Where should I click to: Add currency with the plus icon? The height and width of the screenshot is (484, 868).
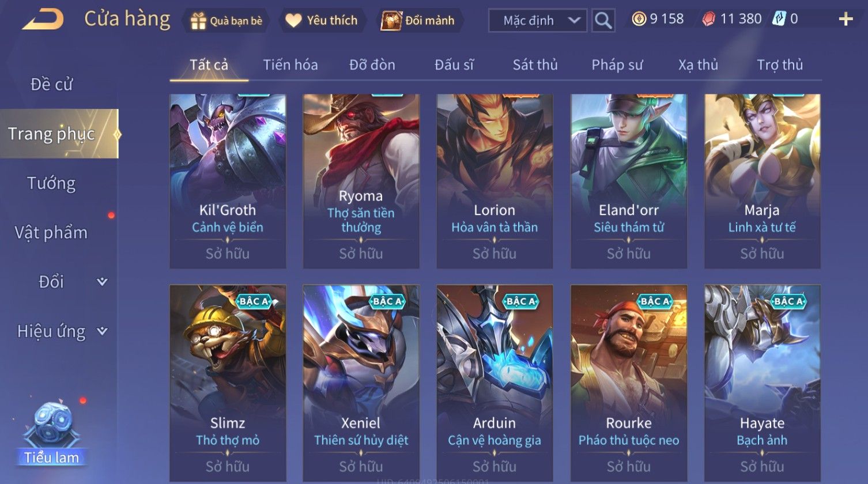(846, 20)
